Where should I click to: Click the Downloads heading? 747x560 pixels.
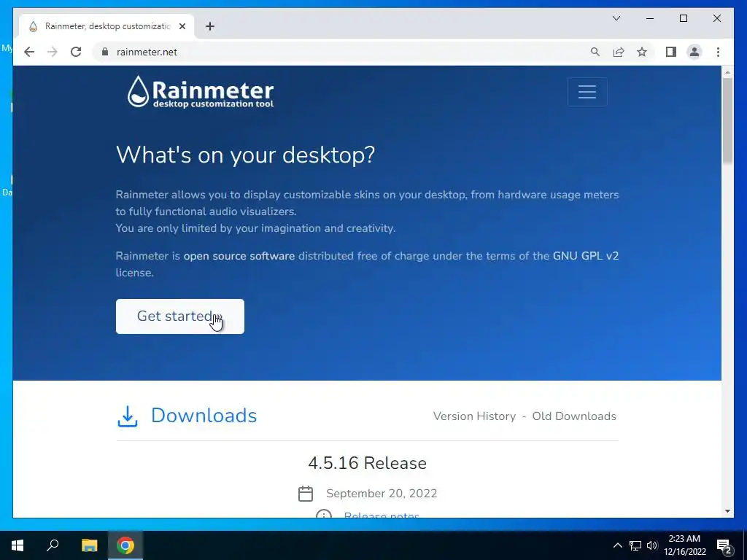(204, 415)
